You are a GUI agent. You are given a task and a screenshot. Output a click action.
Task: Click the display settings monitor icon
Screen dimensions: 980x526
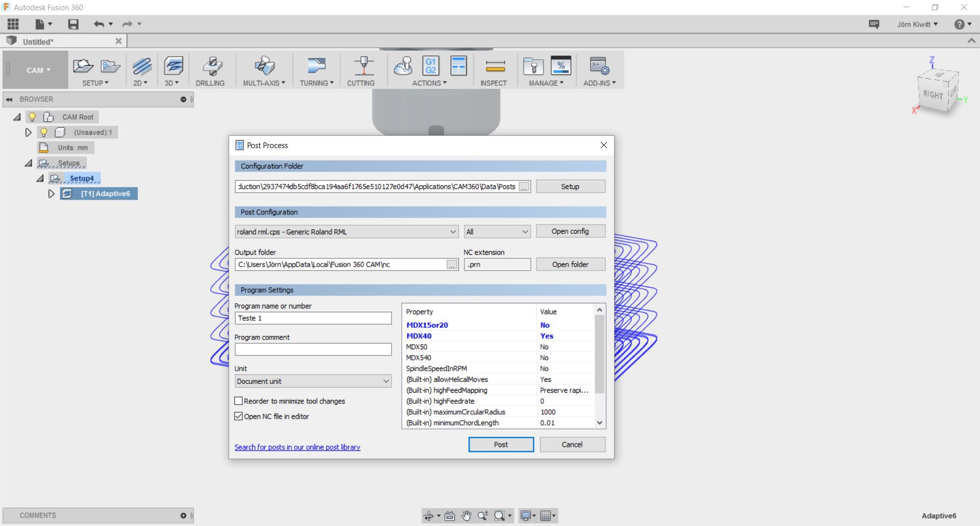pyautogui.click(x=526, y=516)
